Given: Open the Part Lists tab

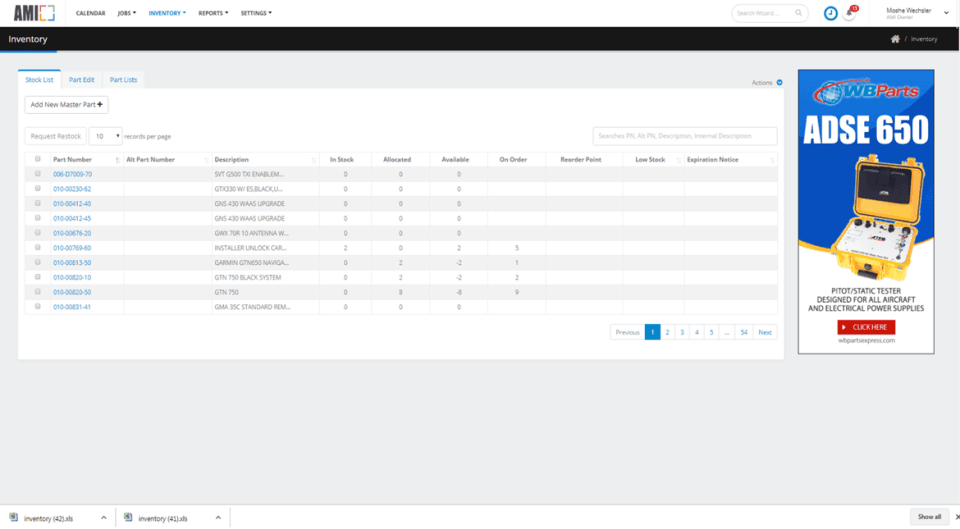Looking at the screenshot, I should 123,80.
